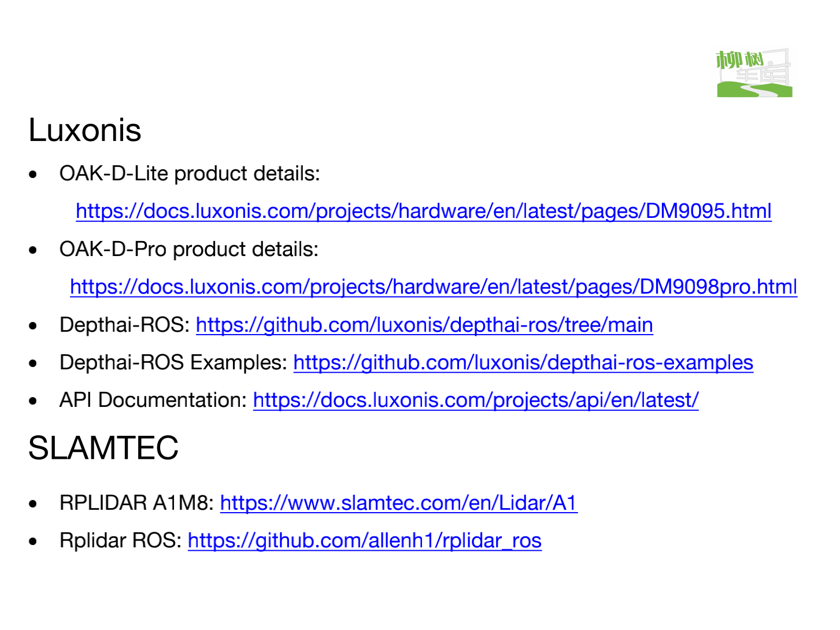Click the green willow tree garage logo
Image resolution: width=840 pixels, height=630 pixels.
[x=754, y=73]
